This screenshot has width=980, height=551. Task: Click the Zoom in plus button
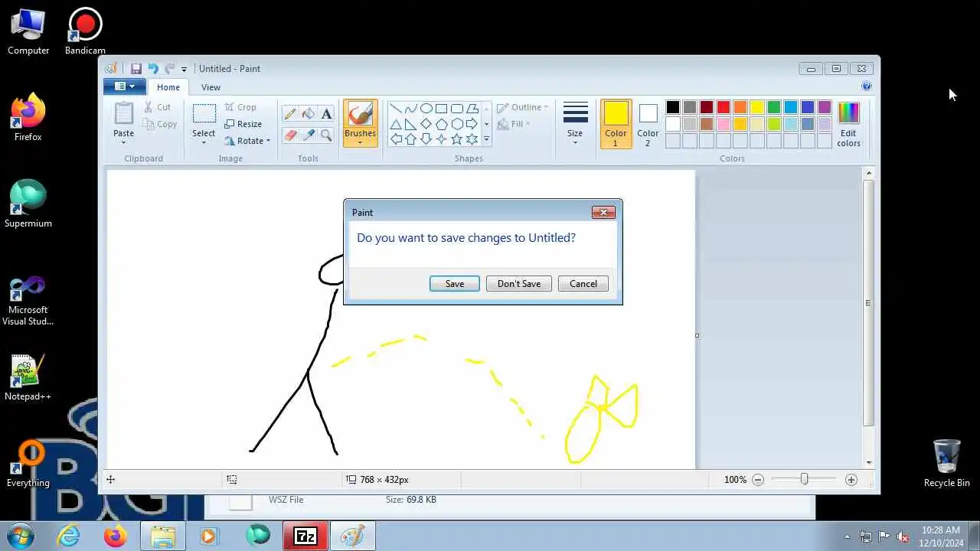pyautogui.click(x=851, y=480)
